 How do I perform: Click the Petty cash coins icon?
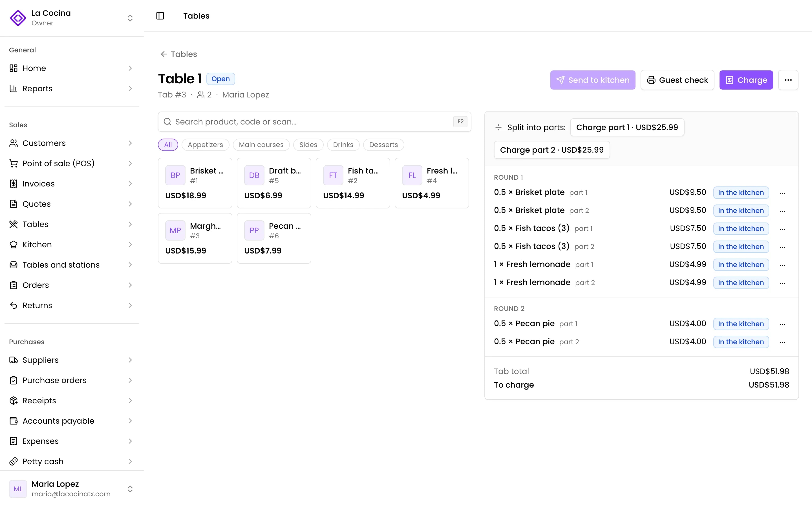coord(14,461)
